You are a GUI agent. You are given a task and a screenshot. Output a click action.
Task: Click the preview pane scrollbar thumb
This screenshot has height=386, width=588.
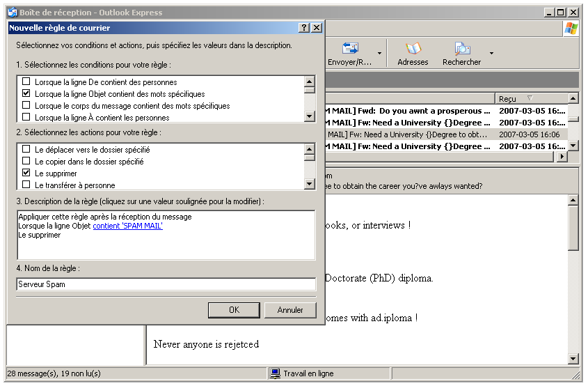(x=573, y=228)
